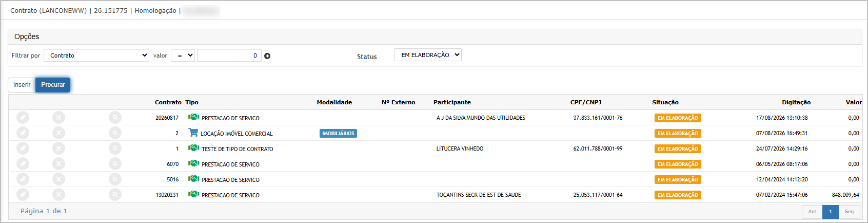The height and width of the screenshot is (223, 868).
Task: Click date 12/04/2024 14:12:20
Action: [782, 179]
